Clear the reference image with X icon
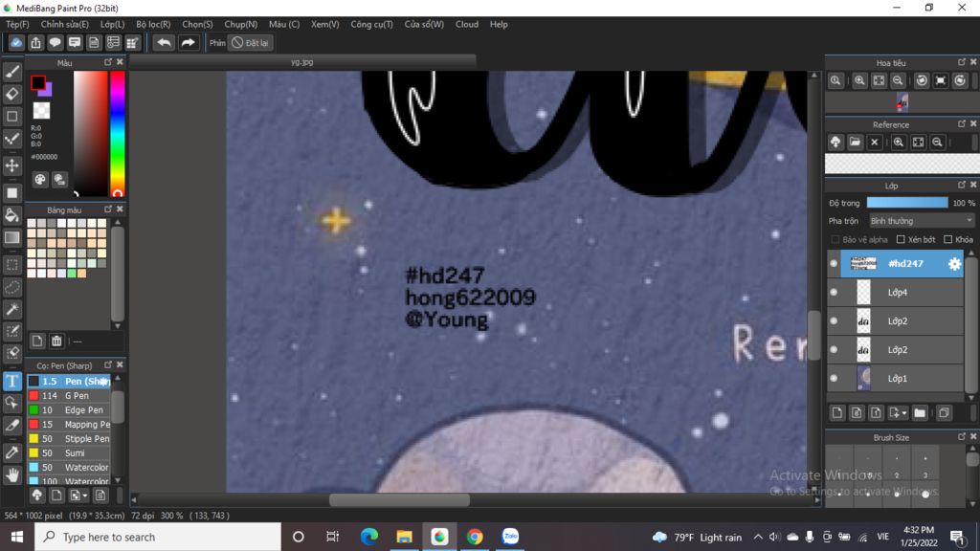This screenshot has width=980, height=551. 875,143
